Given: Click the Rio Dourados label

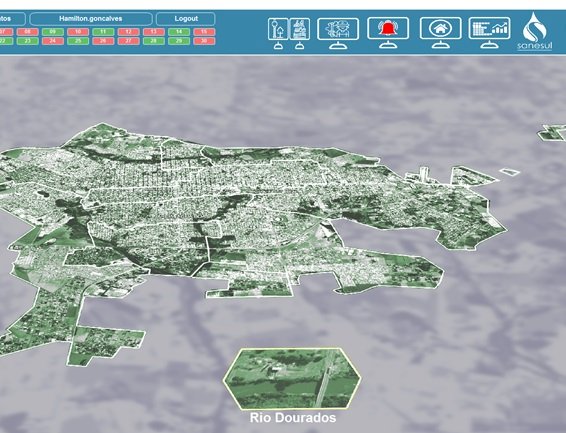Looking at the screenshot, I should 293,418.
